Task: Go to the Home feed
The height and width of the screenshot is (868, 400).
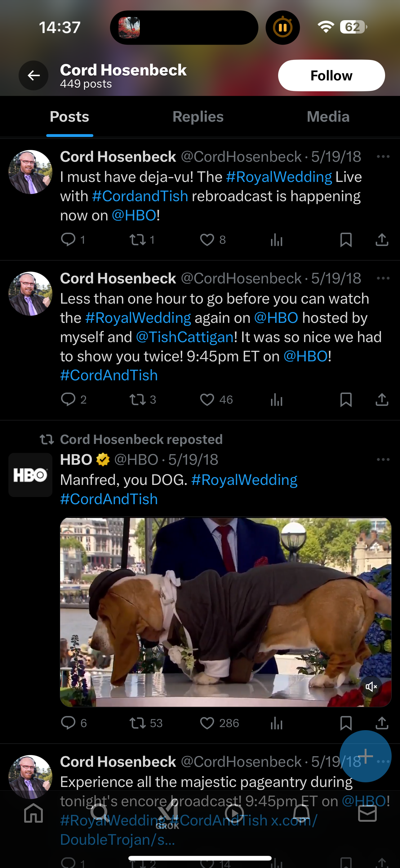Action: click(34, 813)
